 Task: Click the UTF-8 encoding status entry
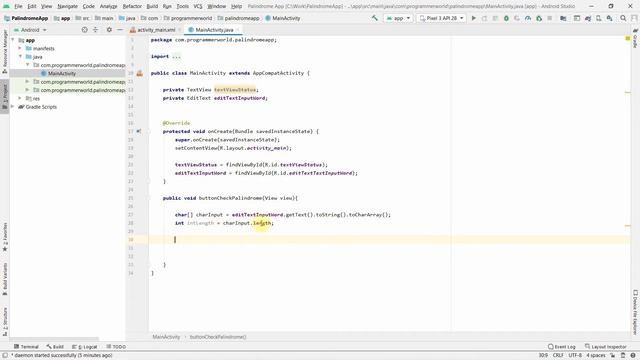point(575,356)
